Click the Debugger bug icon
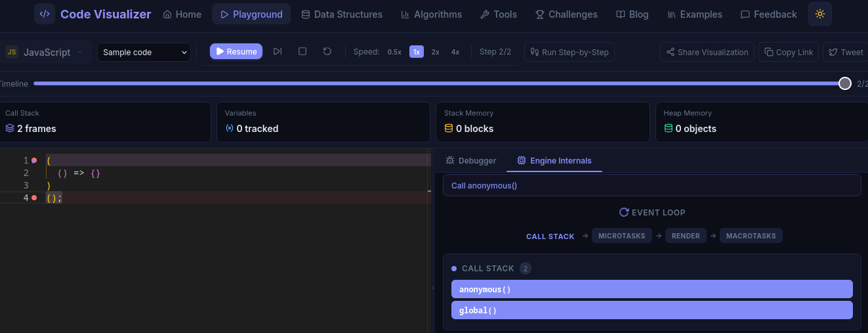Image resolution: width=868 pixels, height=333 pixels. (450, 160)
